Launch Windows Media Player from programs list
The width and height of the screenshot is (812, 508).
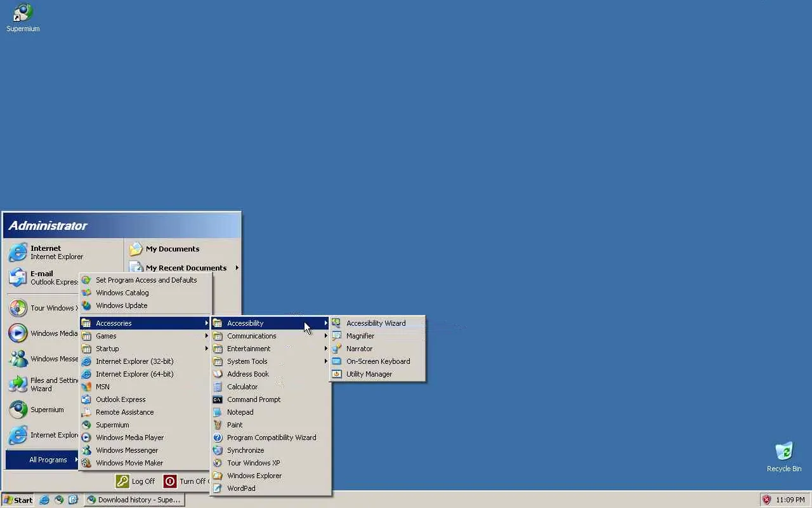pyautogui.click(x=145, y=438)
